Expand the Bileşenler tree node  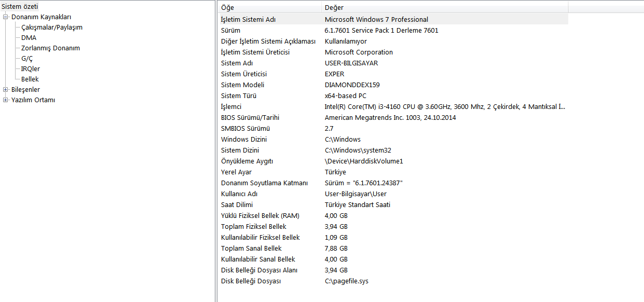6,90
